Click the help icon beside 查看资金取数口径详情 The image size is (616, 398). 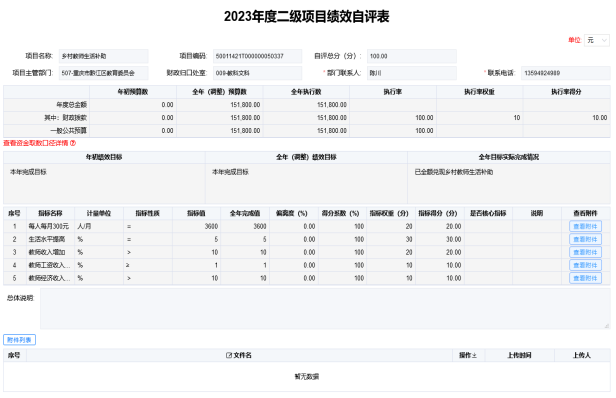(73, 143)
